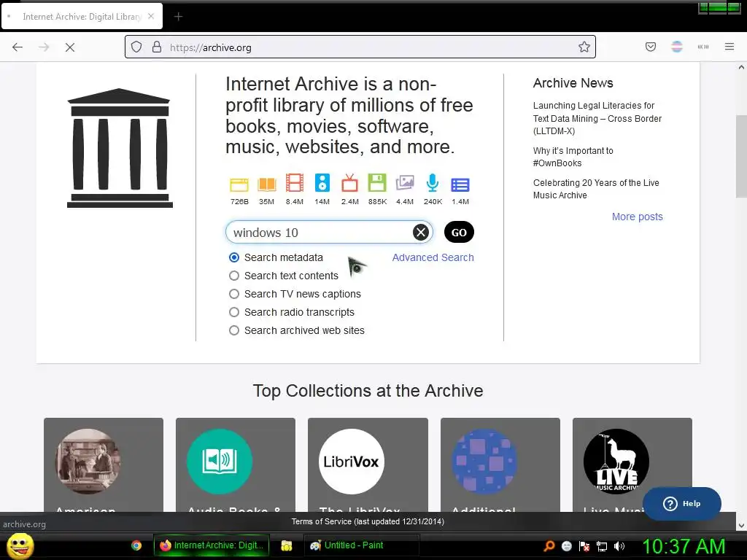Click the 10:37 AM taskbar clock

[x=684, y=546]
